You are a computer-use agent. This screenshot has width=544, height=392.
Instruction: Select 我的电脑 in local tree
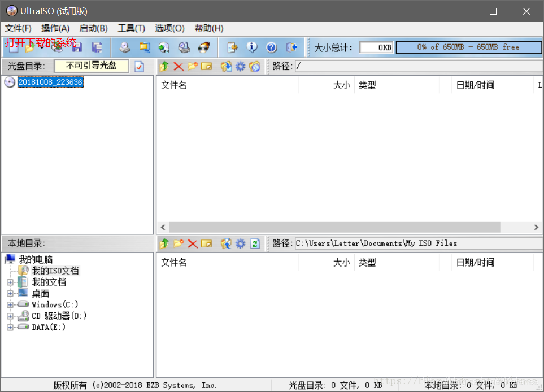pyautogui.click(x=36, y=259)
